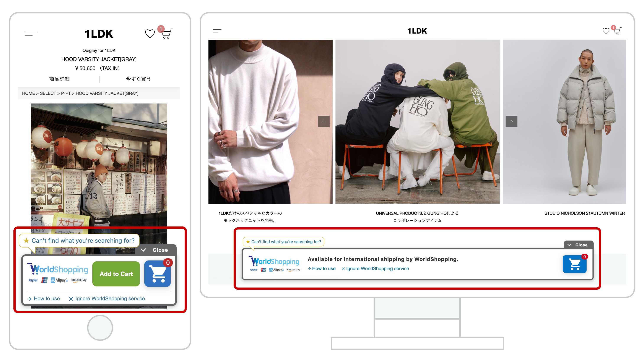The image size is (644, 362).
Task: Collapse desktop WorldShopping widget with Close
Action: pos(578,245)
